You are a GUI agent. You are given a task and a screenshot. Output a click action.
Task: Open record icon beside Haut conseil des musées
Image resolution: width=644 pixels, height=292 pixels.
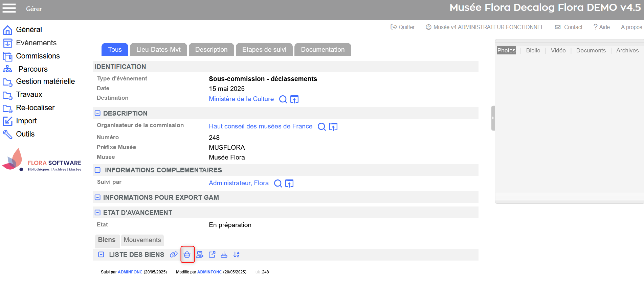333,127
